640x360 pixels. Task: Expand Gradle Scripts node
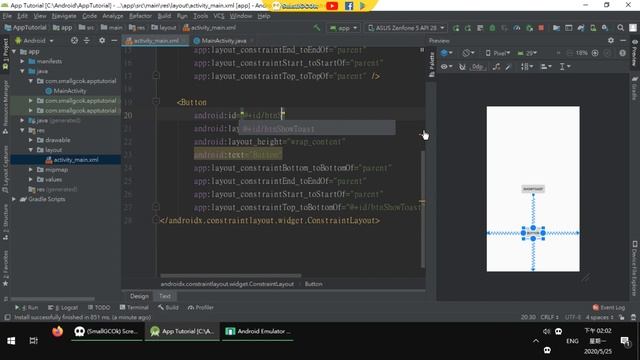coord(14,199)
